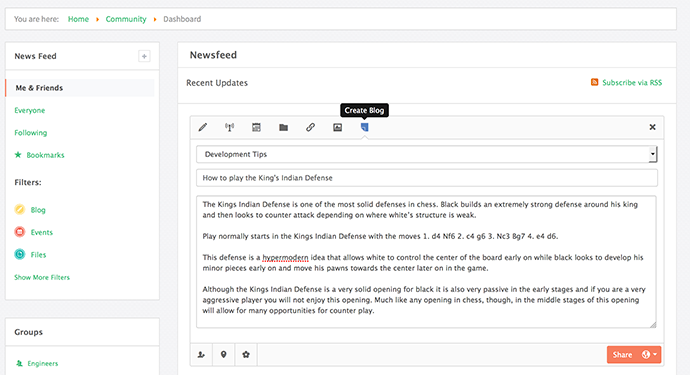Open the privacy globe dropdown on Share
Image resolution: width=690 pixels, height=375 pixels.
[650, 354]
